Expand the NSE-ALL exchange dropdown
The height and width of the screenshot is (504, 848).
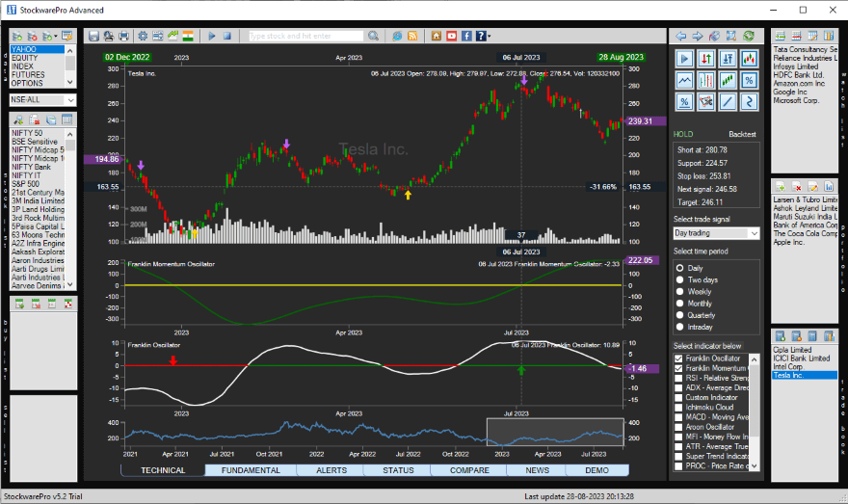[x=70, y=100]
